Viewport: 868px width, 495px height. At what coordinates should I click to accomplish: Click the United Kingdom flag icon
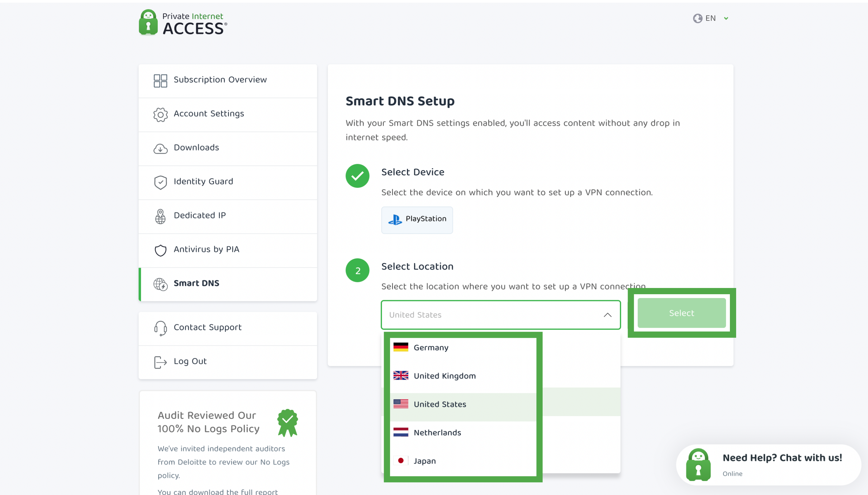pyautogui.click(x=401, y=375)
